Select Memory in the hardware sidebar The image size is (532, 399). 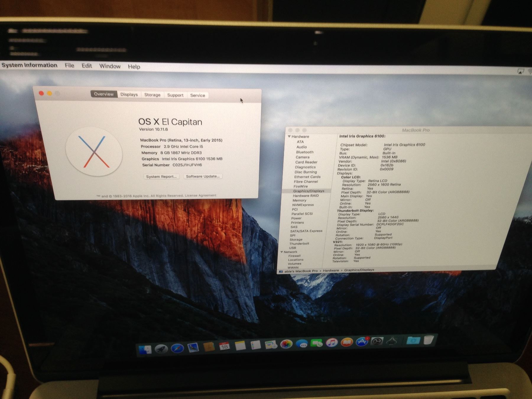299,200
